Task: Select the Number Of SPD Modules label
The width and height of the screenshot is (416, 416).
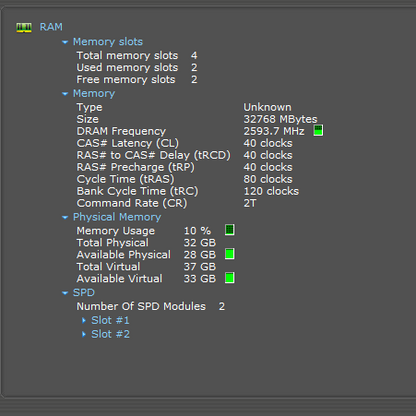Action: click(141, 306)
